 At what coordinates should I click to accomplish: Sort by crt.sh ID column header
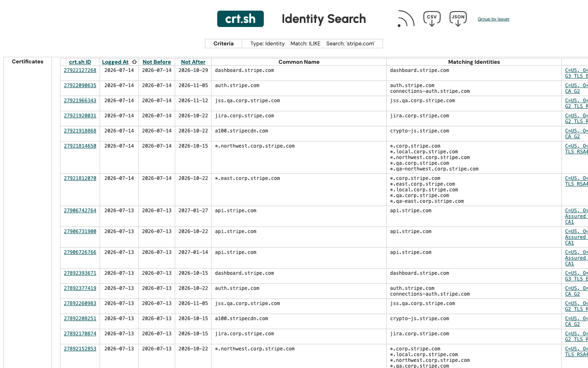pos(80,62)
